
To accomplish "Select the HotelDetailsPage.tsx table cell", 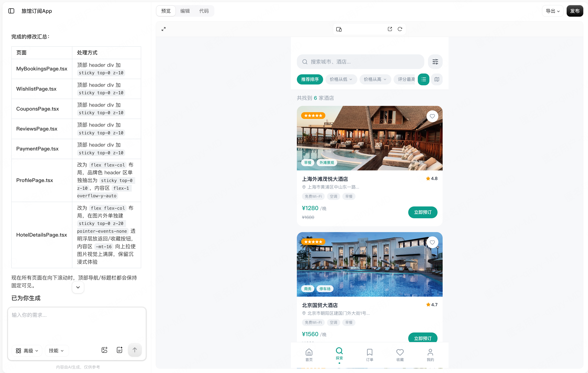I will coord(42,235).
